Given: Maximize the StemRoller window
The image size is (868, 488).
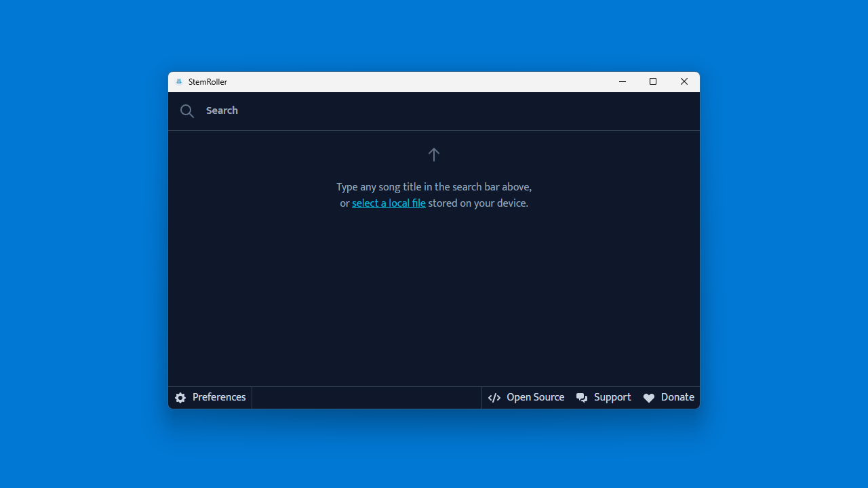Looking at the screenshot, I should pos(653,82).
